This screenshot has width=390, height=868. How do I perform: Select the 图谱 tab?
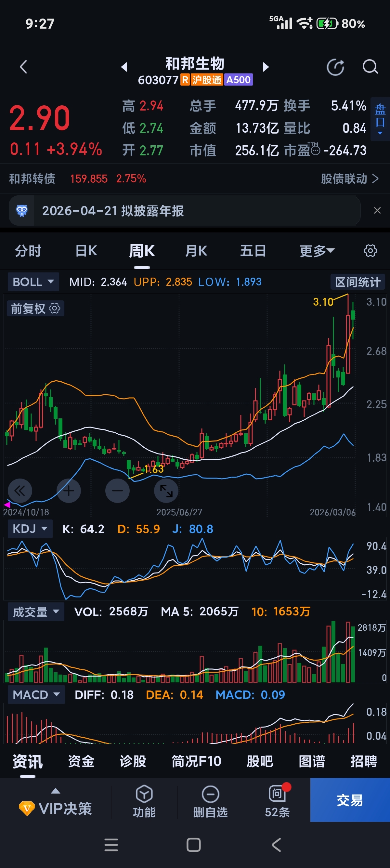pos(312,761)
